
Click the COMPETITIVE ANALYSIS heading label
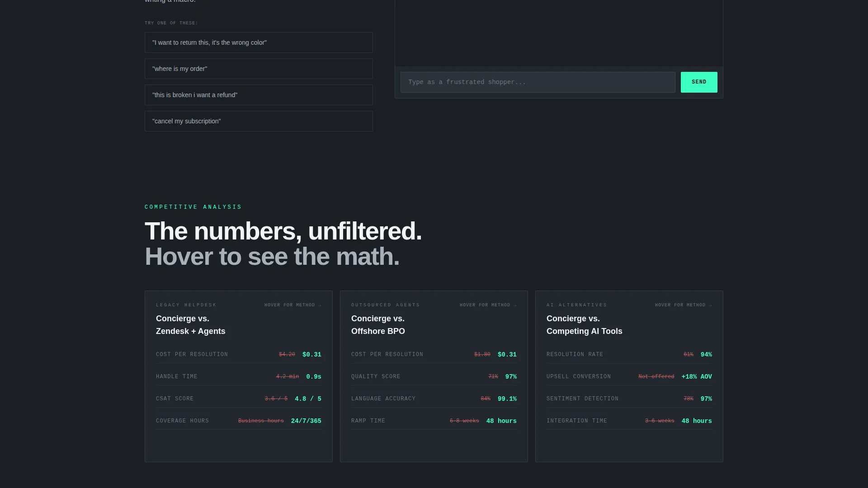pyautogui.click(x=193, y=207)
